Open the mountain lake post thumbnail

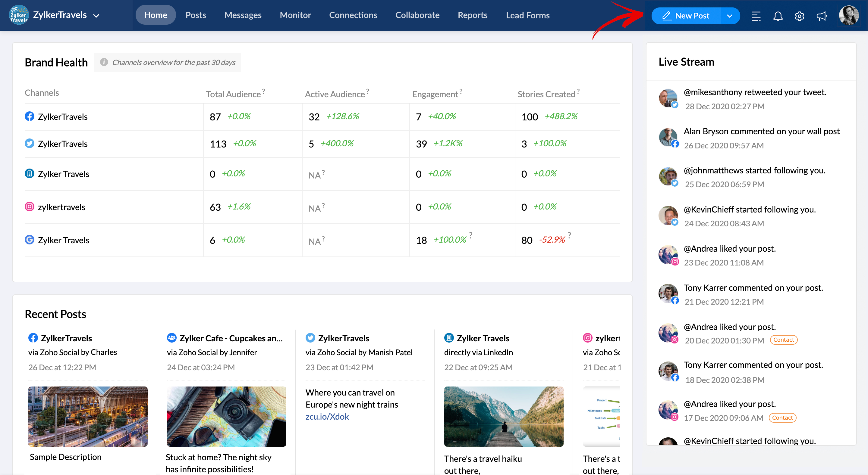click(503, 416)
